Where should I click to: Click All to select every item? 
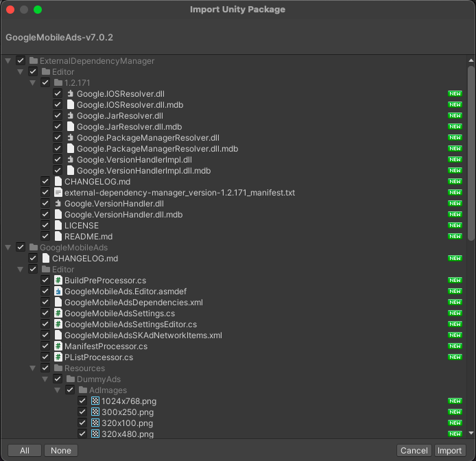25,451
